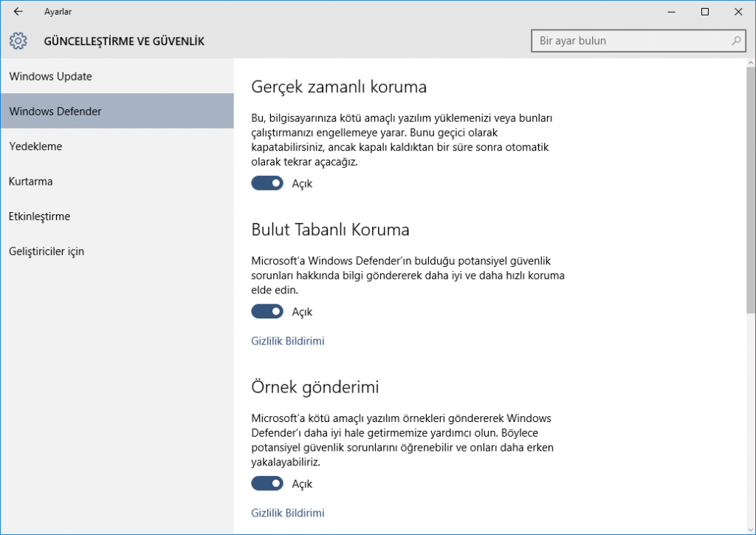This screenshot has width=756, height=535.
Task: Maximize the Ayarlar window
Action: [705, 12]
